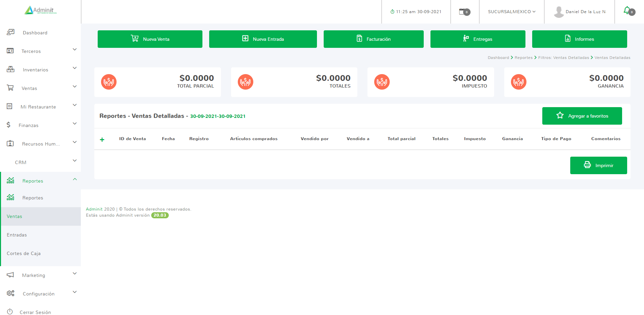Click the notification bell icon
Viewport: 644px width, 315px height.
click(x=627, y=10)
